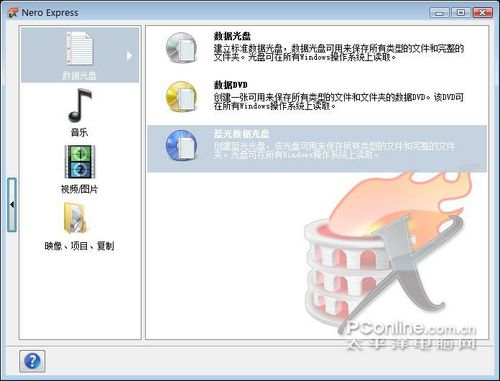Click the silver CD 数据光盘 disc icon

182,47
